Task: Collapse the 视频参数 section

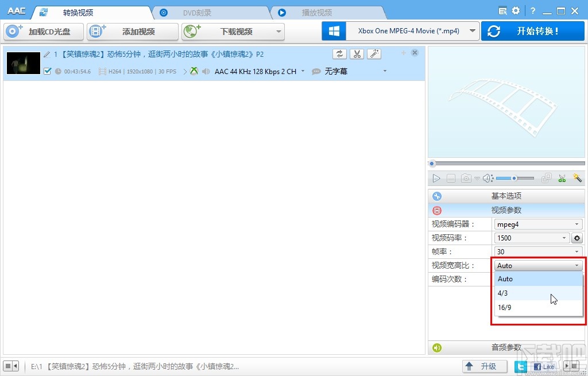Action: click(506, 210)
